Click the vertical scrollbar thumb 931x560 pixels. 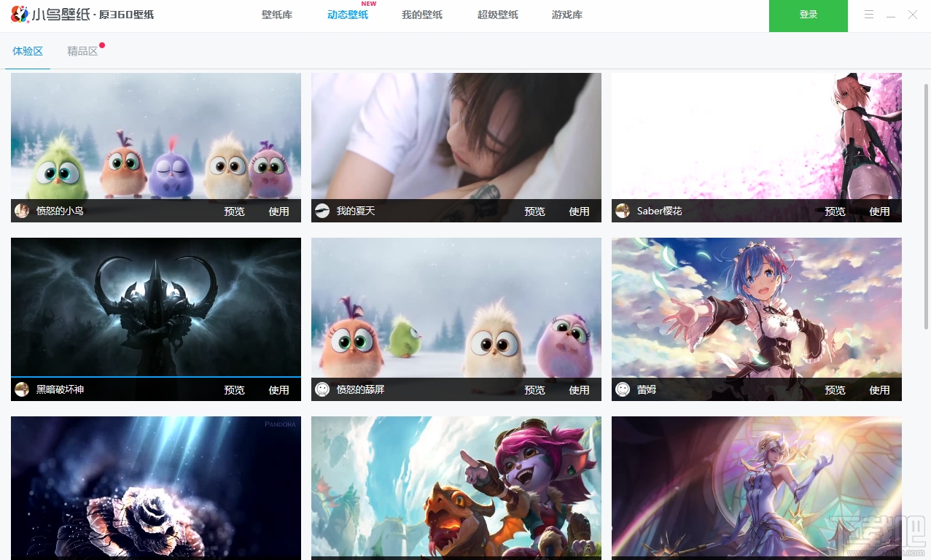coord(927,206)
